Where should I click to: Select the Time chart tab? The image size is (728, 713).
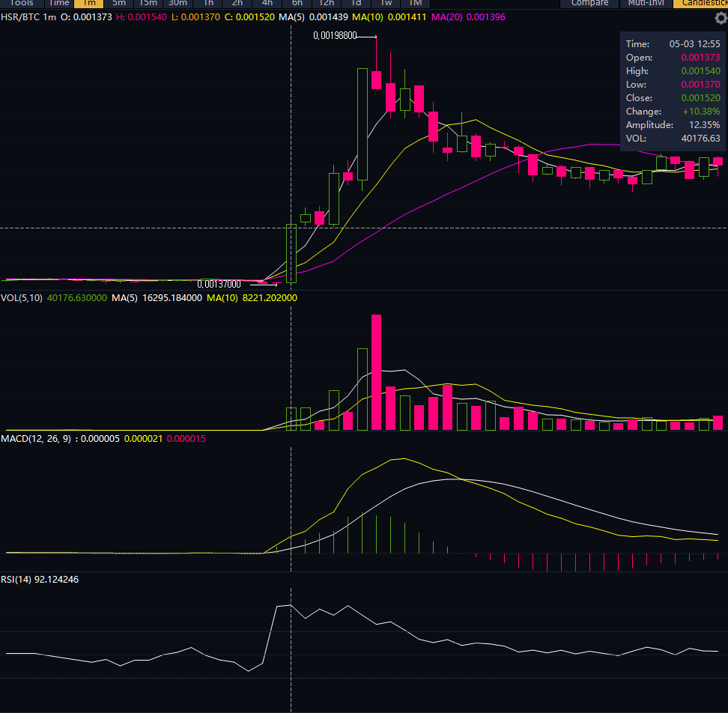[x=59, y=3]
